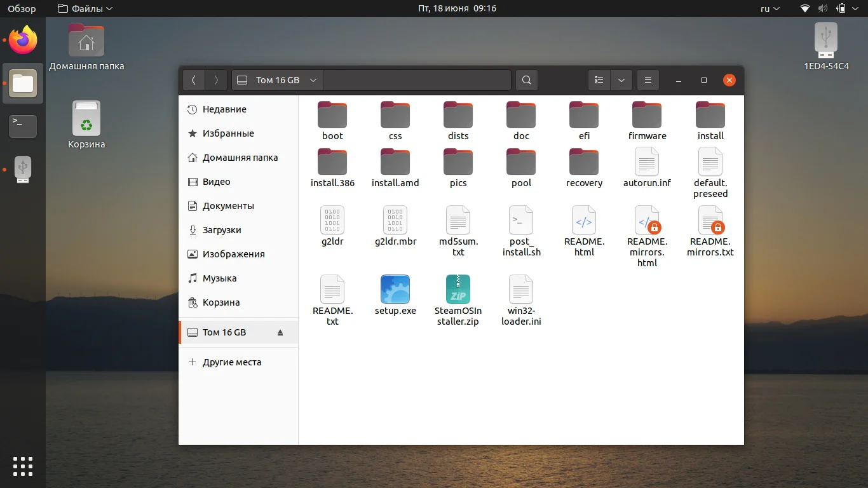Expand the Том 16 GB path dropdown
Viewport: 868px width, 488px height.
click(313, 80)
